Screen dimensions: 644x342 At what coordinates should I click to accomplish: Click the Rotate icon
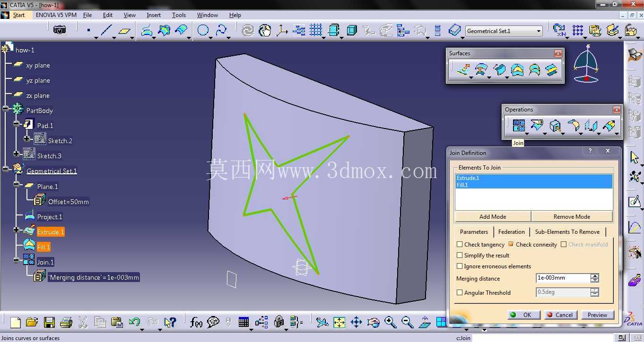(x=373, y=322)
